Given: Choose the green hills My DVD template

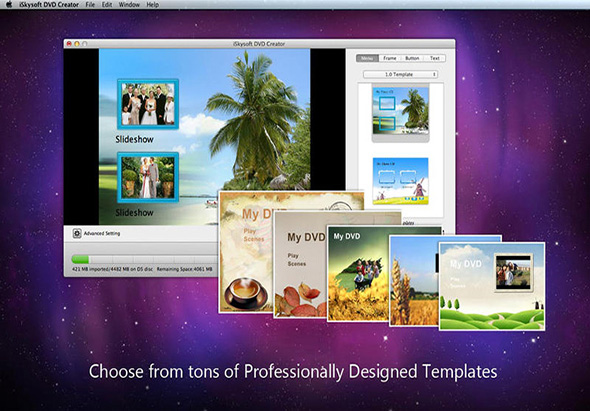Looking at the screenshot, I should [x=492, y=286].
